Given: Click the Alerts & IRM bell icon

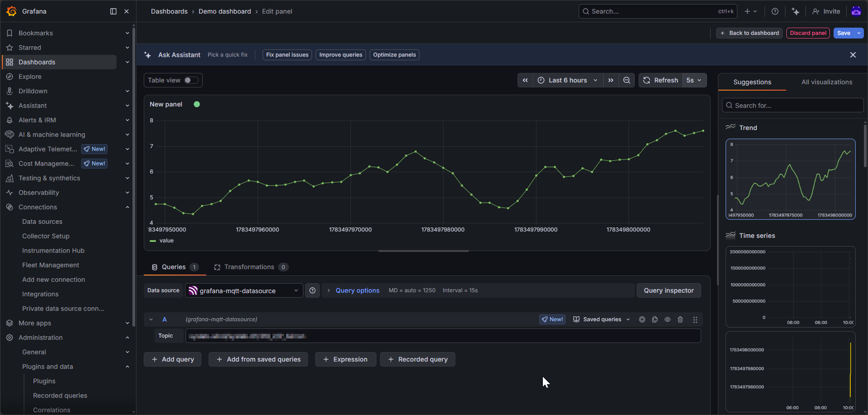Looking at the screenshot, I should click(x=10, y=120).
